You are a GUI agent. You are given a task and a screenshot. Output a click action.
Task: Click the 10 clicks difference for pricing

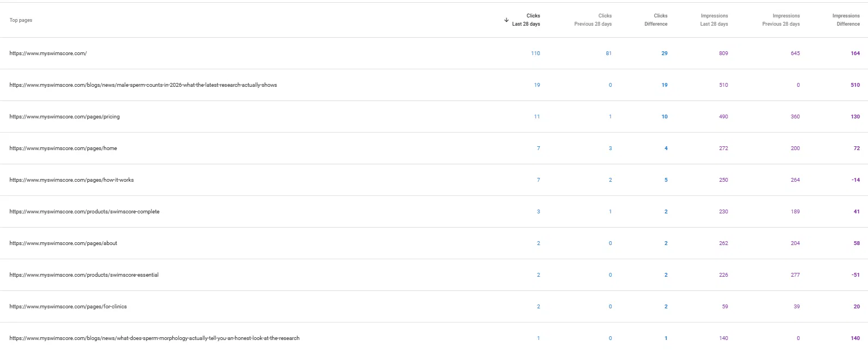point(664,117)
